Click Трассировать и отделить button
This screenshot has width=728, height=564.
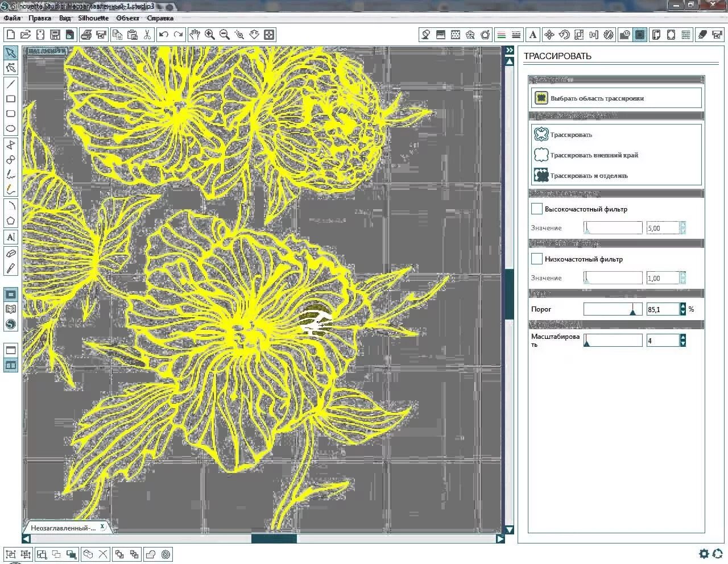(581, 176)
